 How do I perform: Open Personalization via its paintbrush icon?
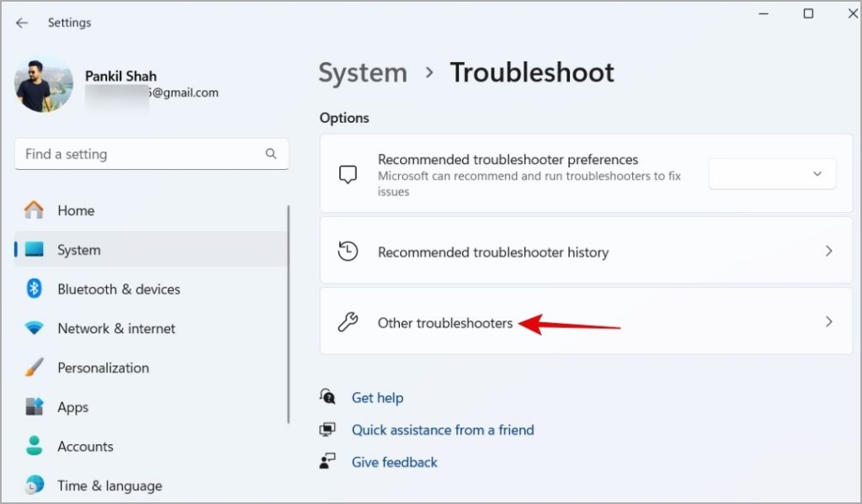[x=34, y=368]
